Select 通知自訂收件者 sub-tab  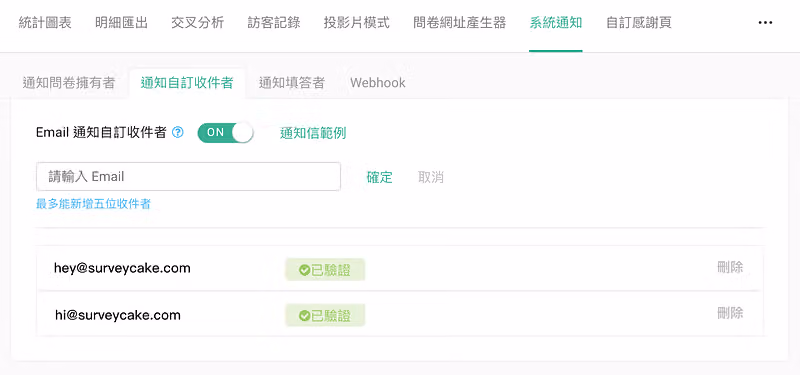click(x=187, y=83)
